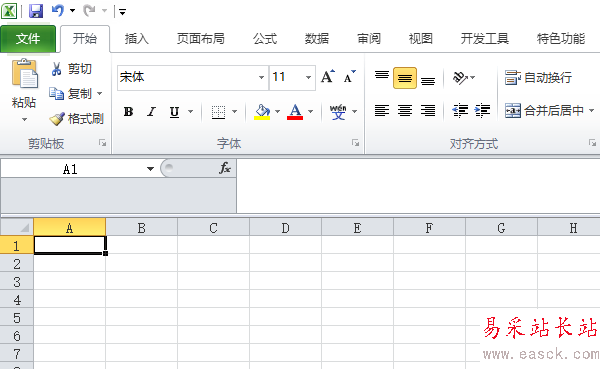Image resolution: width=600 pixels, height=369 pixels.
Task: Click the Name Box showing A1
Action: click(x=71, y=169)
